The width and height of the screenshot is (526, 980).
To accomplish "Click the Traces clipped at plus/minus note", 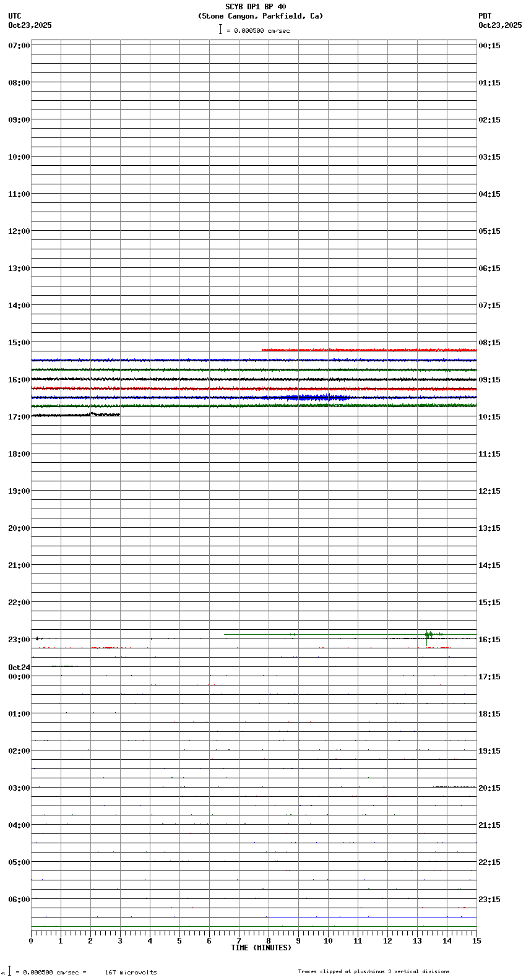I will tap(374, 971).
